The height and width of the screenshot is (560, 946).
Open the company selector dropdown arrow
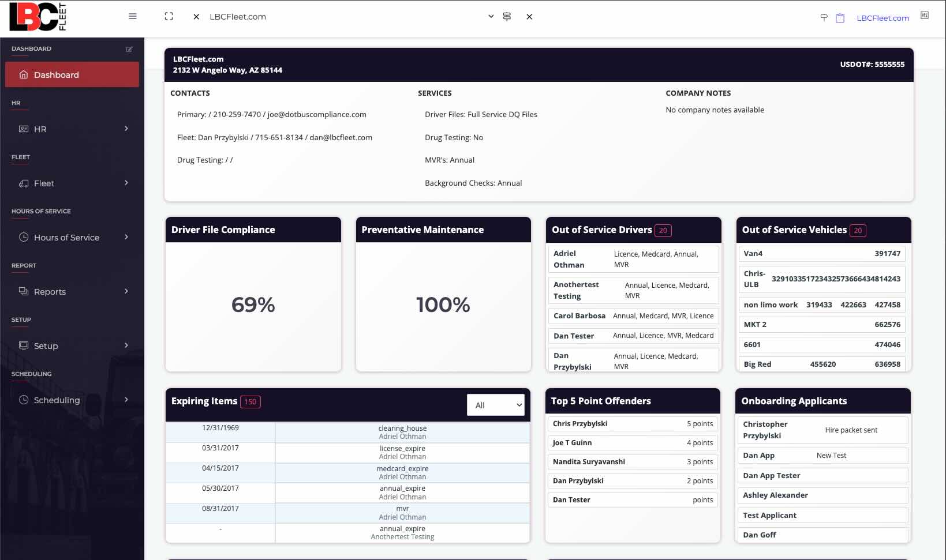491,16
